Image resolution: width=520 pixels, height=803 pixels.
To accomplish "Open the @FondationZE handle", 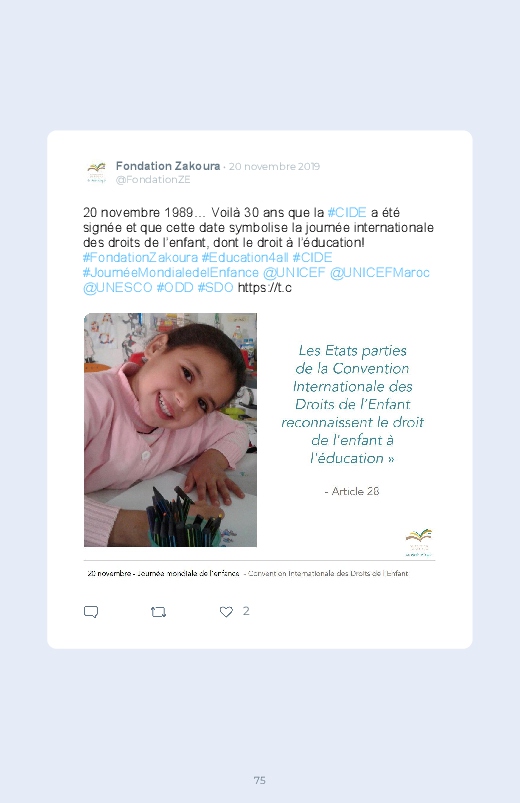I will click(153, 180).
